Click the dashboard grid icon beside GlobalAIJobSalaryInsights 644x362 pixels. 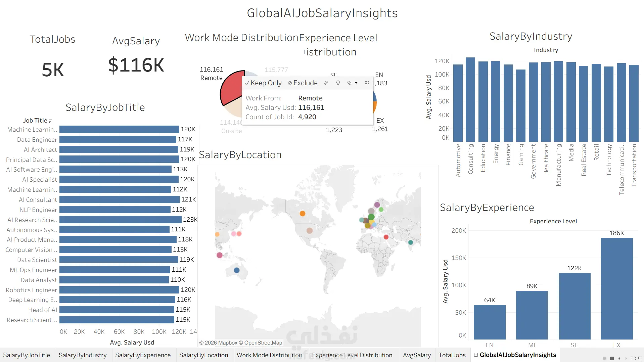(x=476, y=355)
